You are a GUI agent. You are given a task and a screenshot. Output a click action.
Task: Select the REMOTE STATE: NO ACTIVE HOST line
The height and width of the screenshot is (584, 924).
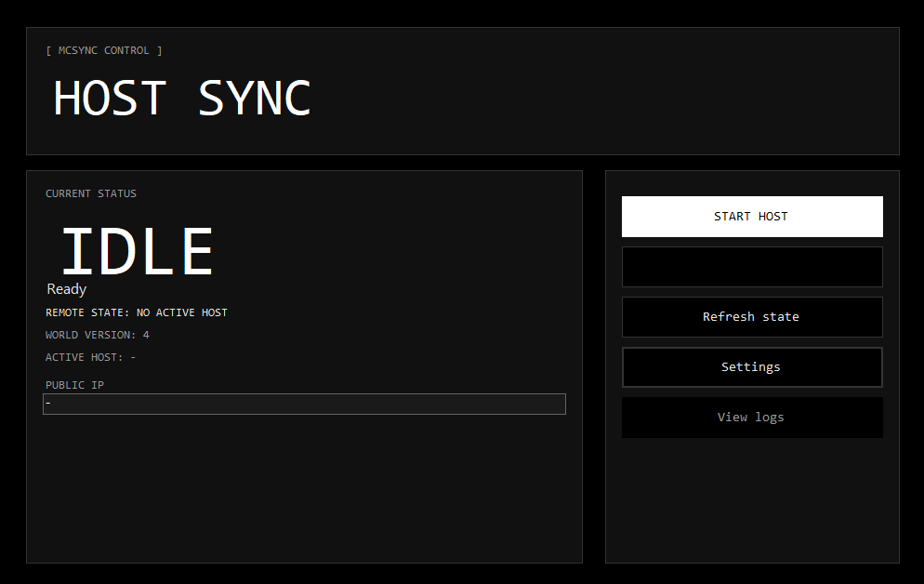(x=136, y=312)
